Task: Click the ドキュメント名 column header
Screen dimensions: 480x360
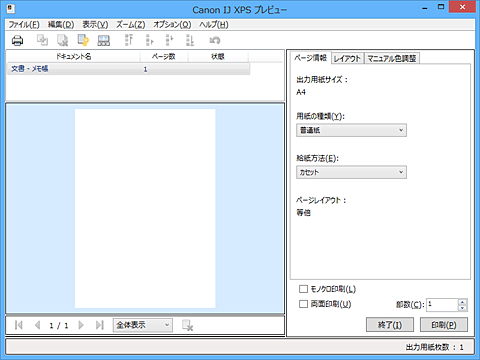Action: pyautogui.click(x=73, y=56)
